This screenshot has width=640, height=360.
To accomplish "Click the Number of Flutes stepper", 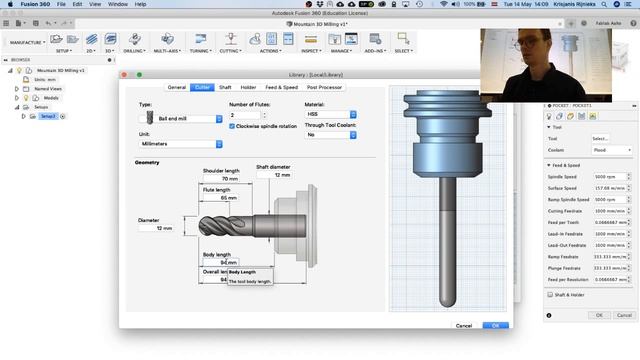I will 264,116.
